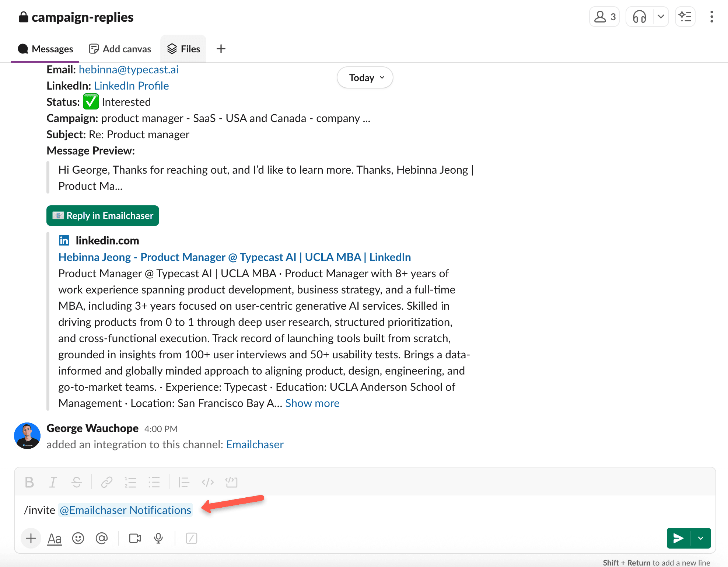This screenshot has height=567, width=728.
Task: Click the linkedin.com source label
Action: [x=108, y=241]
